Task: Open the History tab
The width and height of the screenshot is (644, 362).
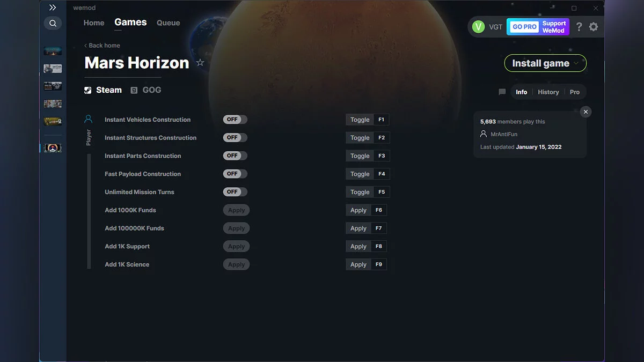Action: 548,92
